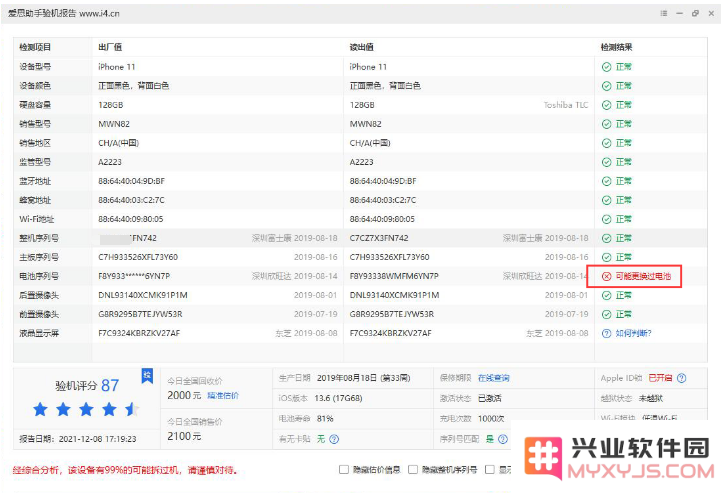The height and width of the screenshot is (495, 727).
Task: Click the 读出值 column header
Action: tap(361, 47)
